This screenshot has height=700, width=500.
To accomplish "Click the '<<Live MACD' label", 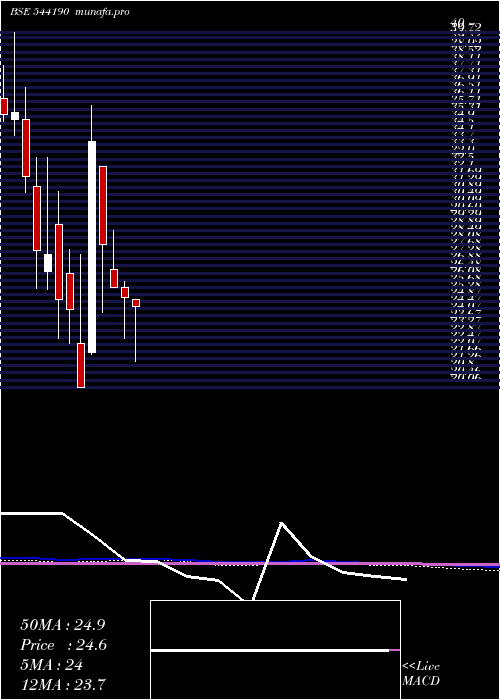I will point(421,674).
